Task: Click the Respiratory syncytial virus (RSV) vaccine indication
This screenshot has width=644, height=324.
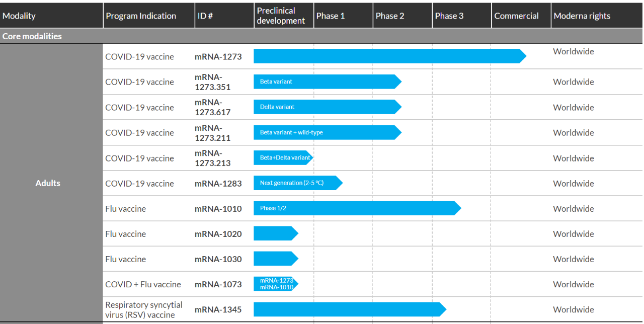Action: [144, 309]
